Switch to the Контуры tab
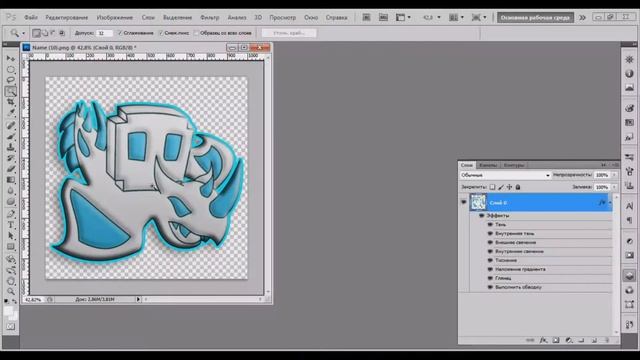This screenshot has width=640, height=360. point(513,165)
